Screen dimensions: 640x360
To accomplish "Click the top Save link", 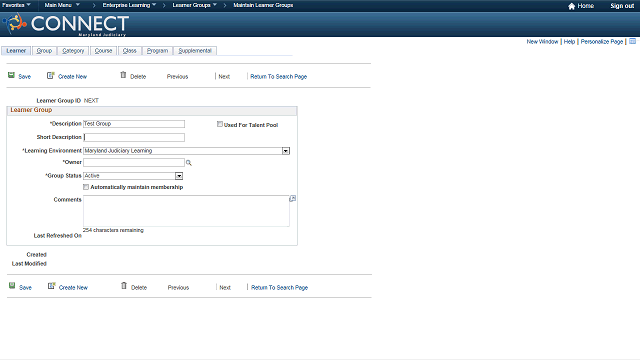I will coord(24,77).
